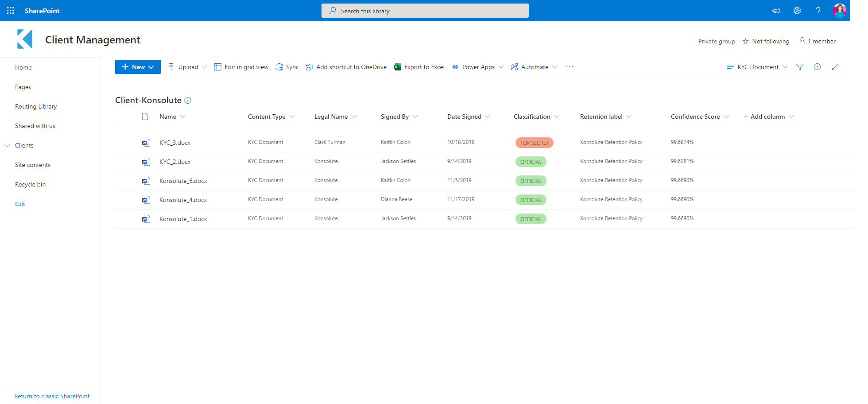Image resolution: width=868 pixels, height=404 pixels.
Task: Click Return to classic SharePoint link
Action: coord(52,396)
